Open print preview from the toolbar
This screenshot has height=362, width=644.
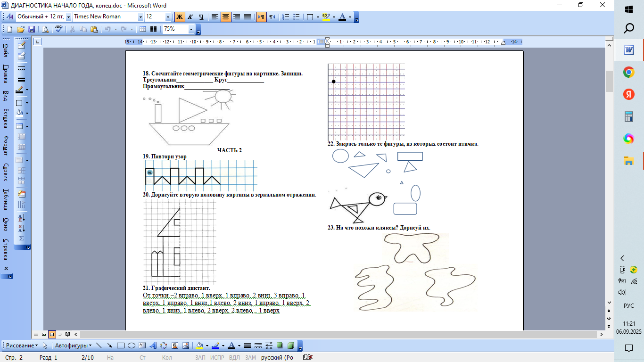(46, 29)
